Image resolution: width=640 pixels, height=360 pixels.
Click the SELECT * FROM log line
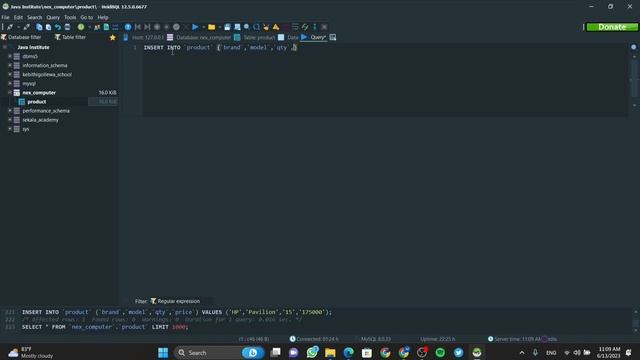point(105,327)
